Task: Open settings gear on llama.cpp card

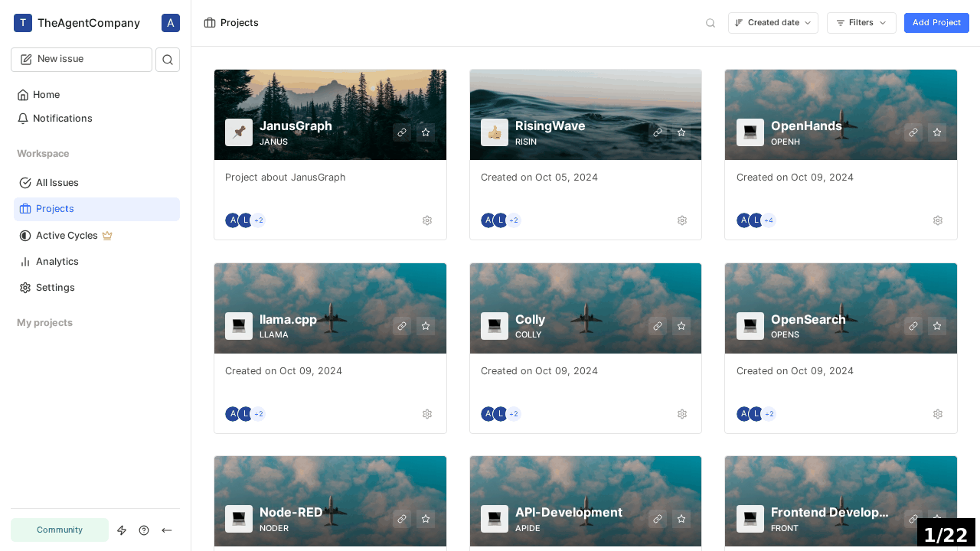Action: click(427, 414)
